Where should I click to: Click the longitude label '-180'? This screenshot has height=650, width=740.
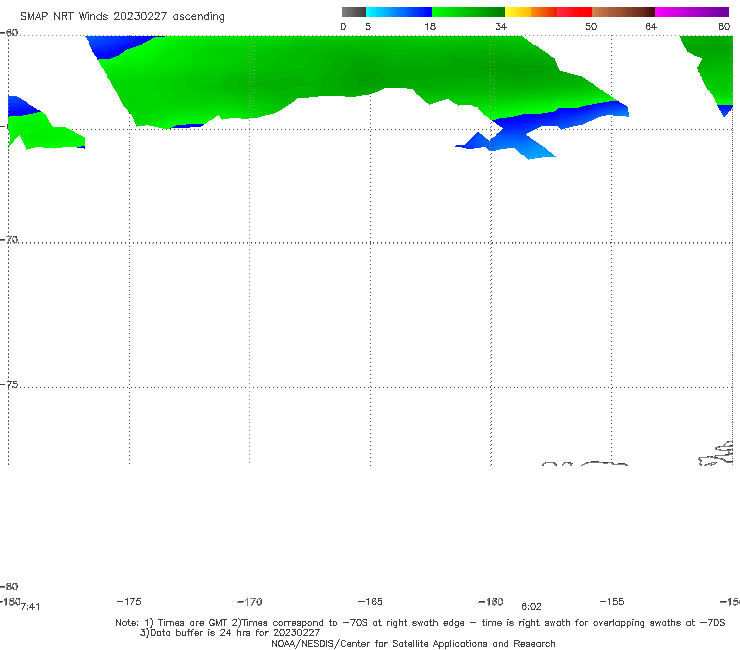click(10, 601)
